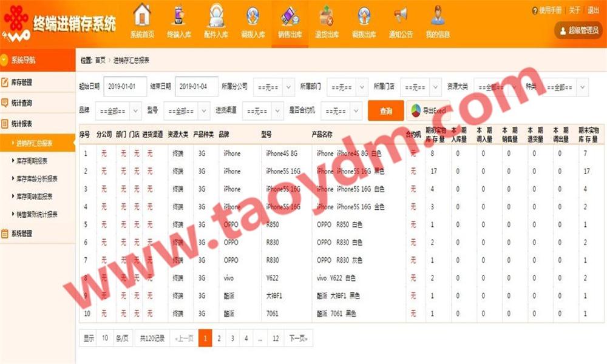607x364 pixels.
Task: Select the 销售出库 icon in top navigation
Action: pyautogui.click(x=290, y=16)
